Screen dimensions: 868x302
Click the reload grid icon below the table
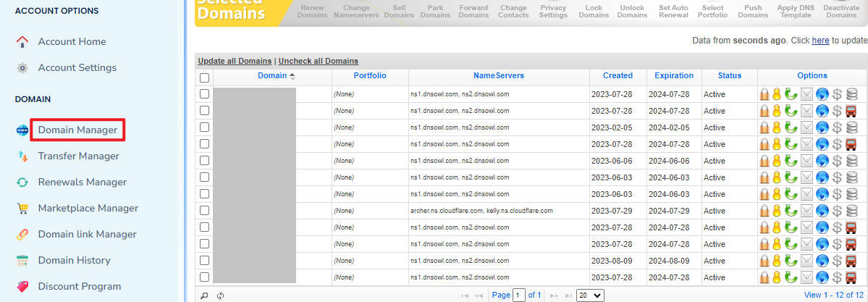(220, 295)
